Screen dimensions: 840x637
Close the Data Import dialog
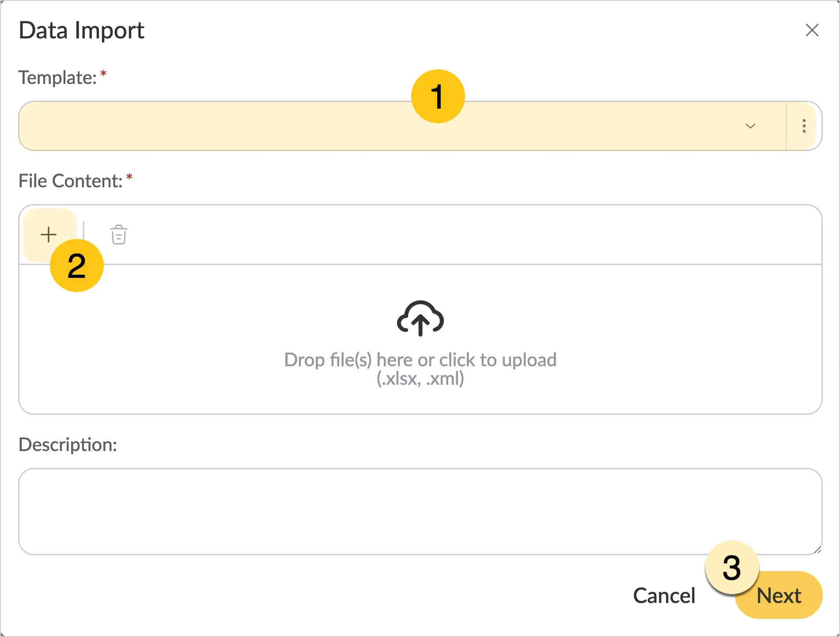tap(812, 30)
